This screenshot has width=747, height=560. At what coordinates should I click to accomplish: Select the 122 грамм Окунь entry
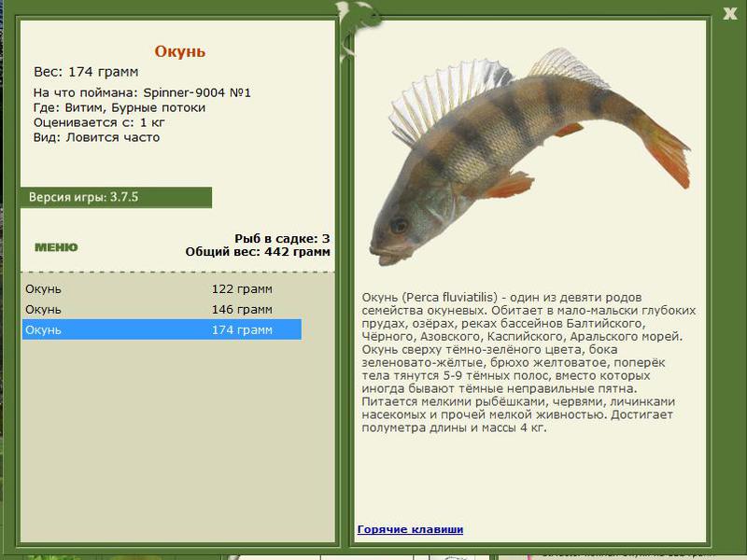(162, 289)
